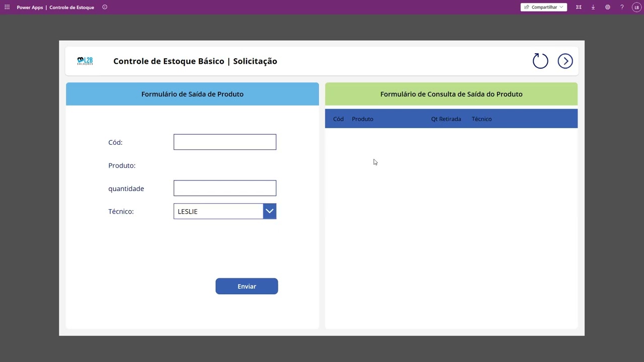Click the Qt Retirada column header

click(446, 119)
